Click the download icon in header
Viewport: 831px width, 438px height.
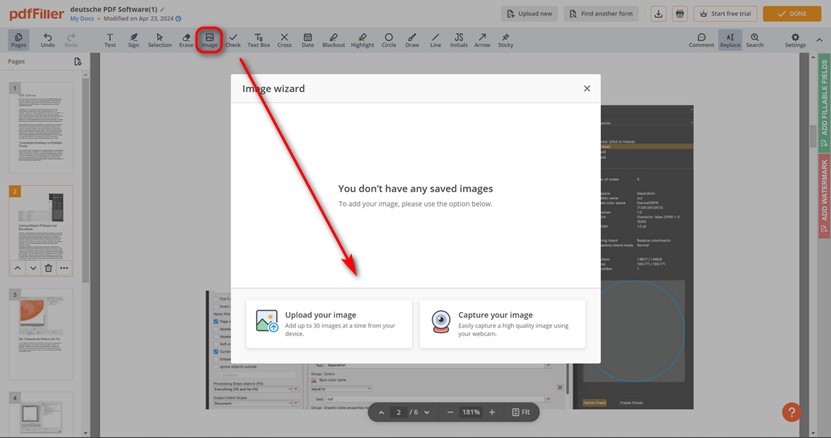[658, 14]
